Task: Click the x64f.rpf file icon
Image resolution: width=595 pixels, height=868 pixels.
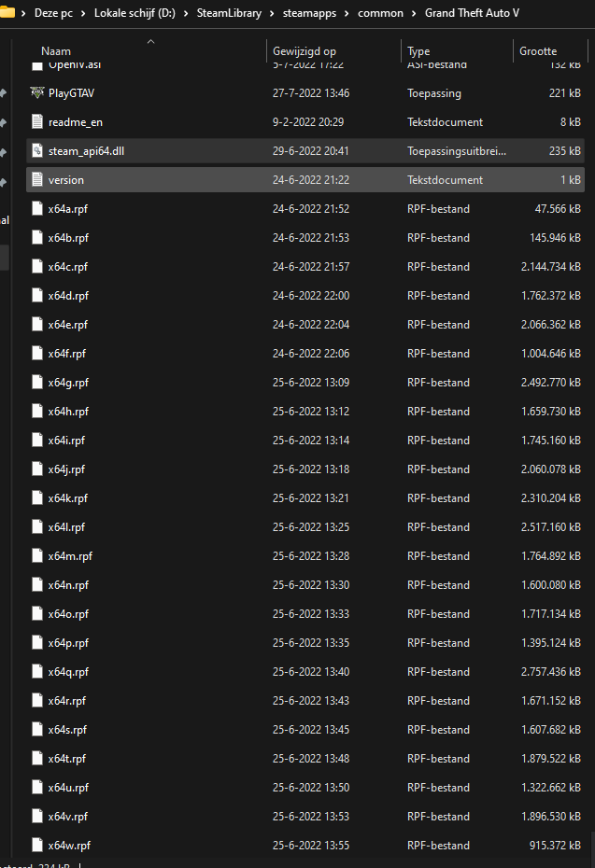Action: tap(37, 353)
